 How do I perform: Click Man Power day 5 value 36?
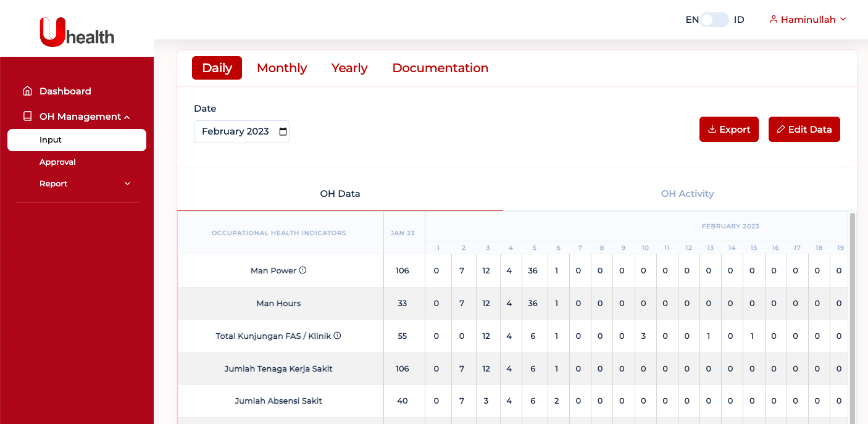point(533,270)
